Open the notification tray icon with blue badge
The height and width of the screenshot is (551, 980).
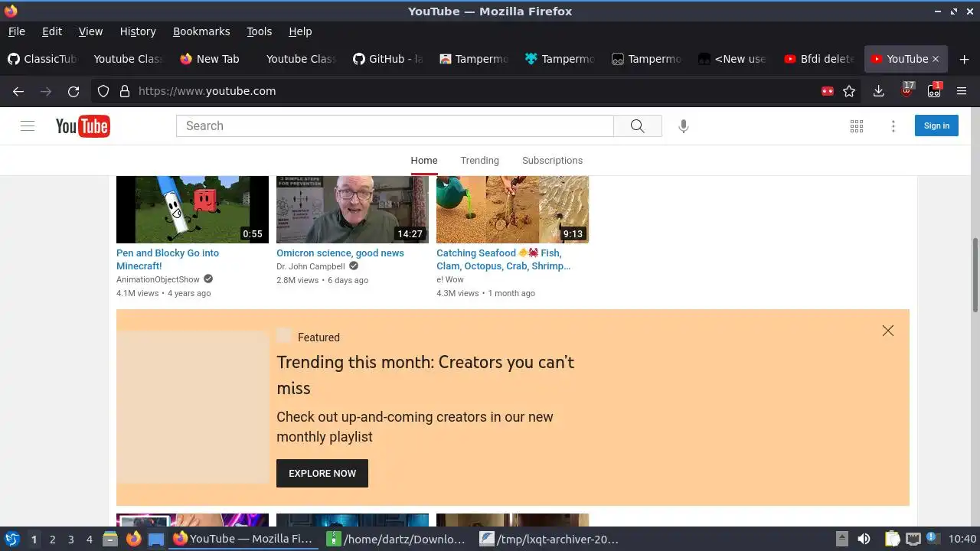pos(933,539)
